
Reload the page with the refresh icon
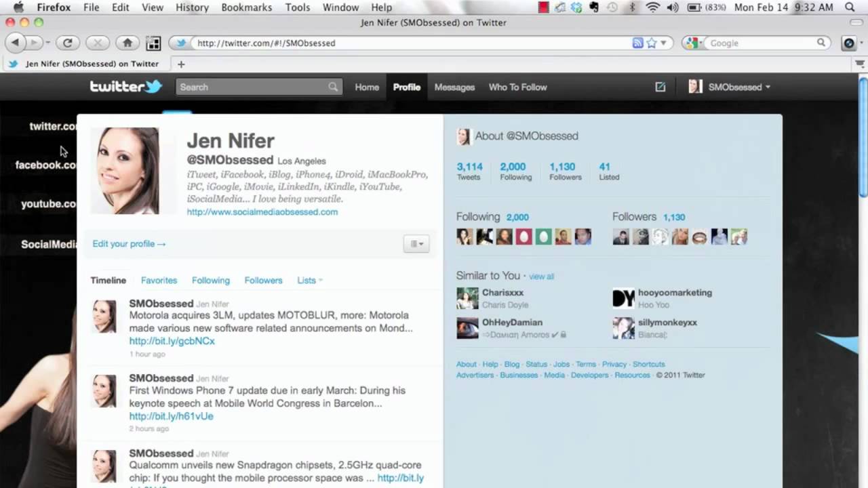68,43
